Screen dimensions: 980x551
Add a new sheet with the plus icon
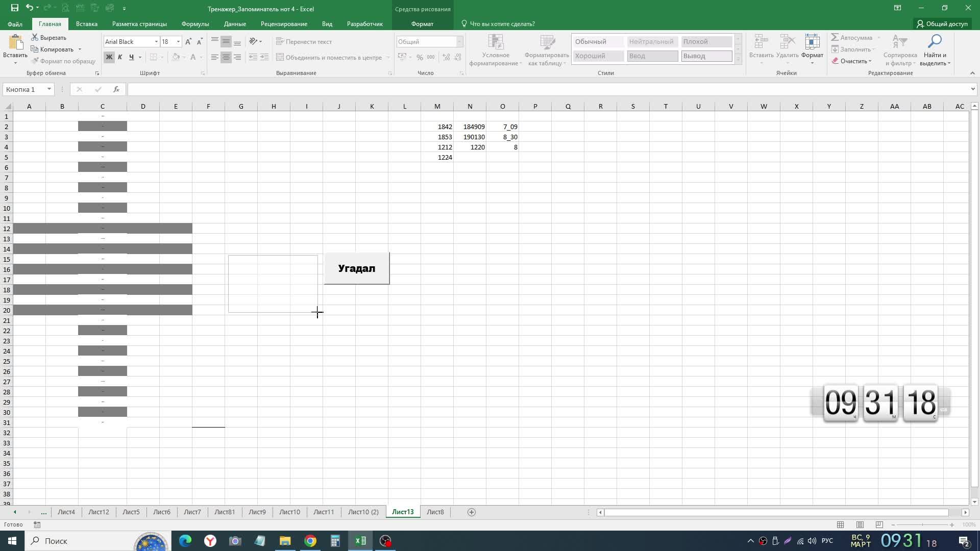tap(472, 512)
